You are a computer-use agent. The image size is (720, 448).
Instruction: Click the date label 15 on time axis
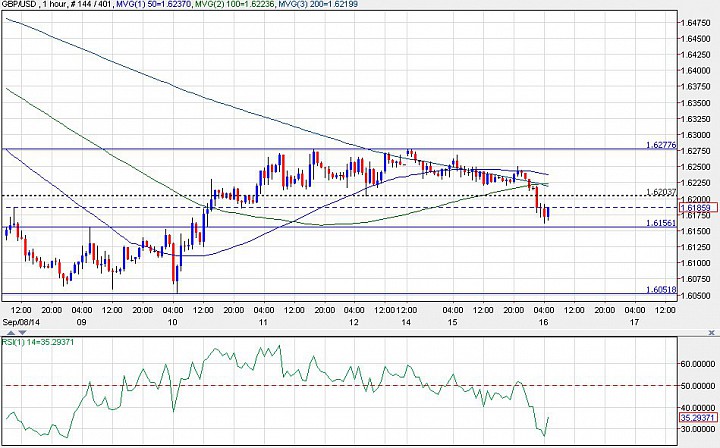[x=453, y=322]
